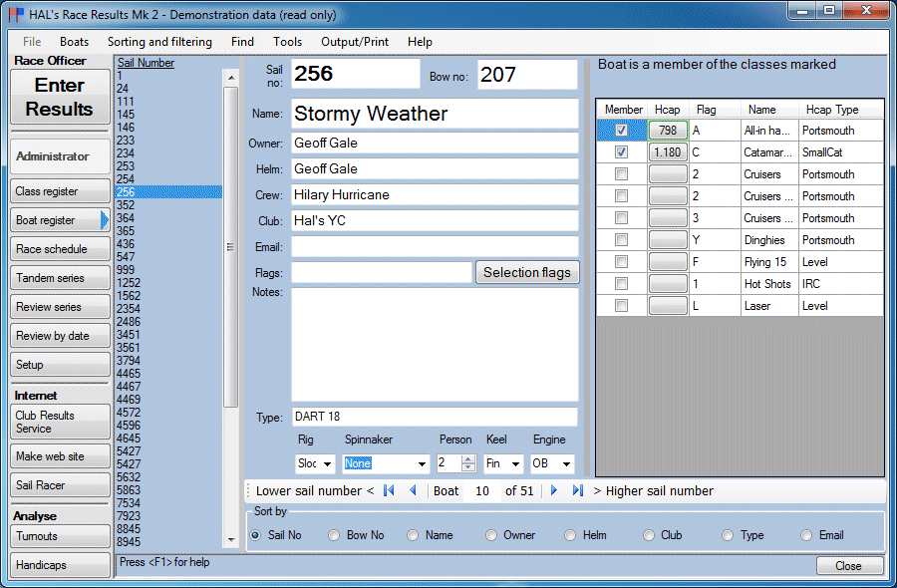Viewport: 897px width, 588px height.
Task: Open the Tools menu
Action: click(x=287, y=42)
